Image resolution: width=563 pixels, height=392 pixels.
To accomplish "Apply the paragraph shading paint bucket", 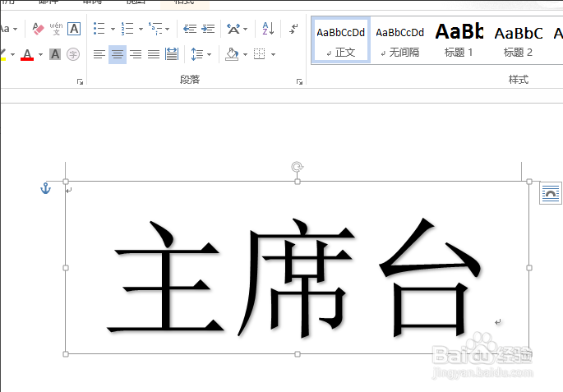I will (232, 54).
